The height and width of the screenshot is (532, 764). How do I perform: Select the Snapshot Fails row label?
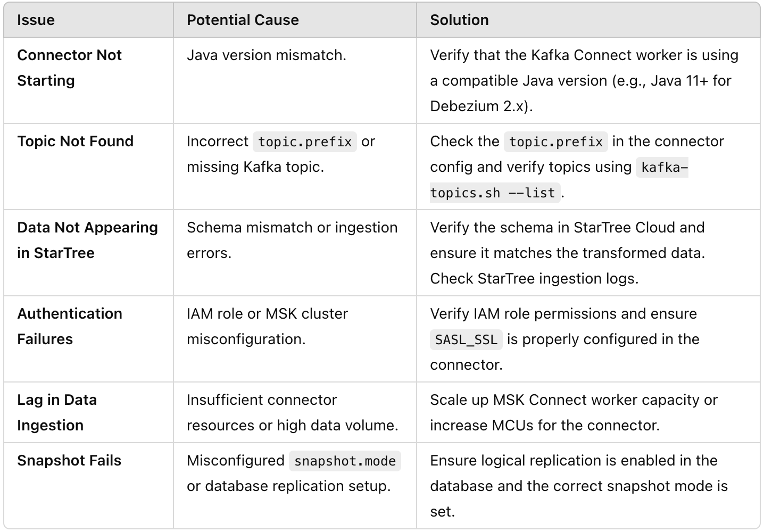pyautogui.click(x=69, y=461)
